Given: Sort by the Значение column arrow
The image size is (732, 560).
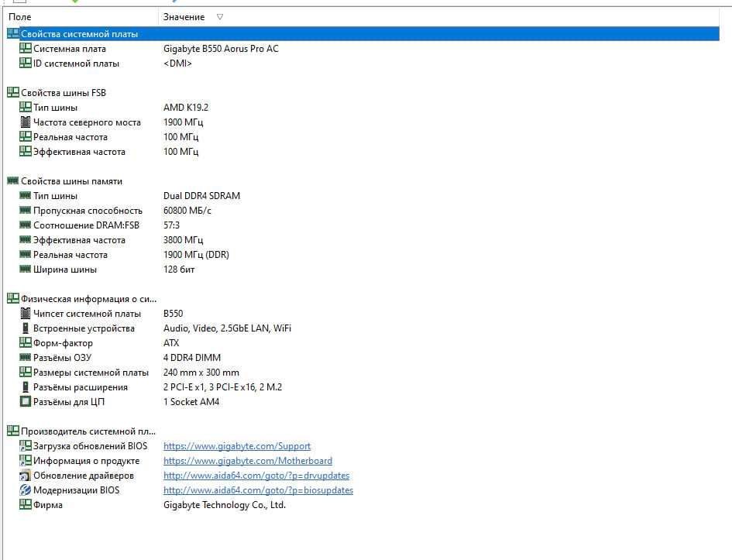Looking at the screenshot, I should 220,17.
